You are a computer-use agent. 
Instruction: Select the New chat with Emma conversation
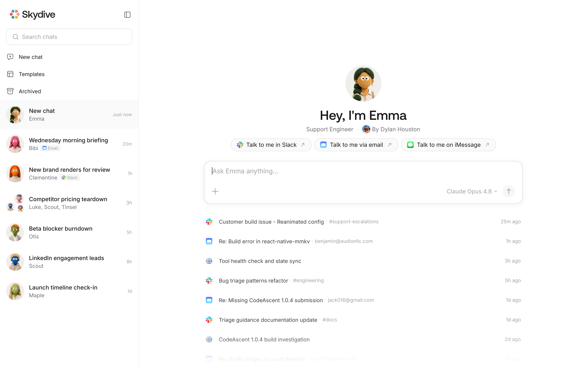click(69, 115)
